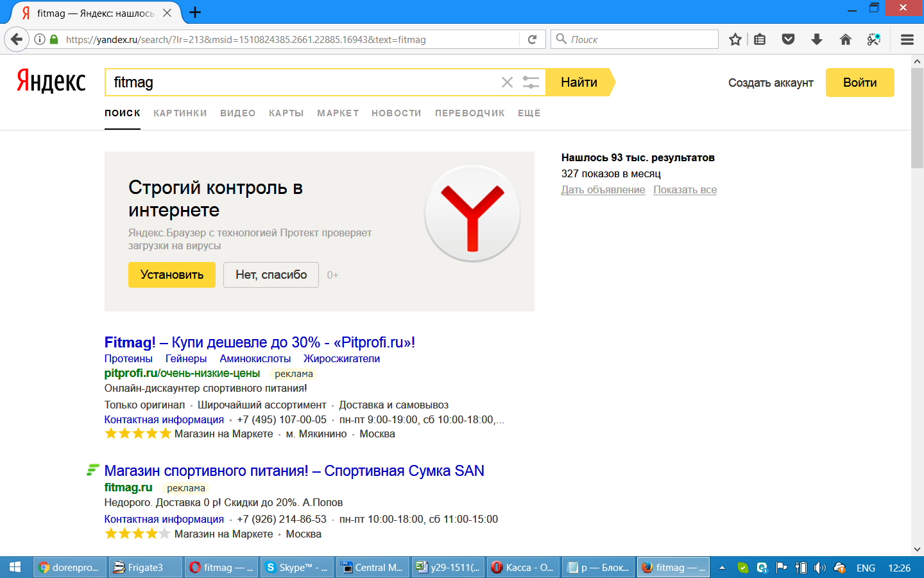Switch to the ВИДЕО tab
The image size is (924, 578).
238,113
